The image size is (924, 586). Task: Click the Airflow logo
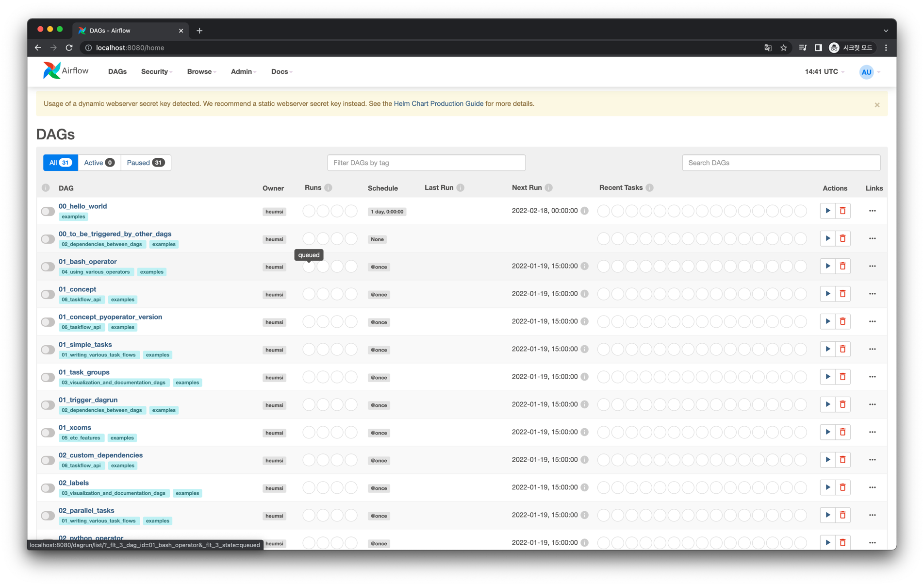[x=66, y=71]
